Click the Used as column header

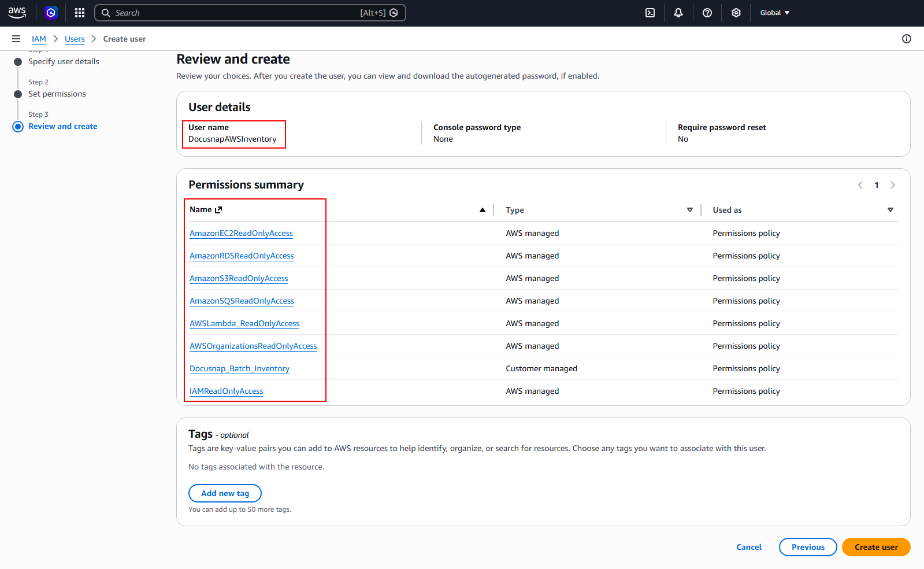[x=727, y=210]
